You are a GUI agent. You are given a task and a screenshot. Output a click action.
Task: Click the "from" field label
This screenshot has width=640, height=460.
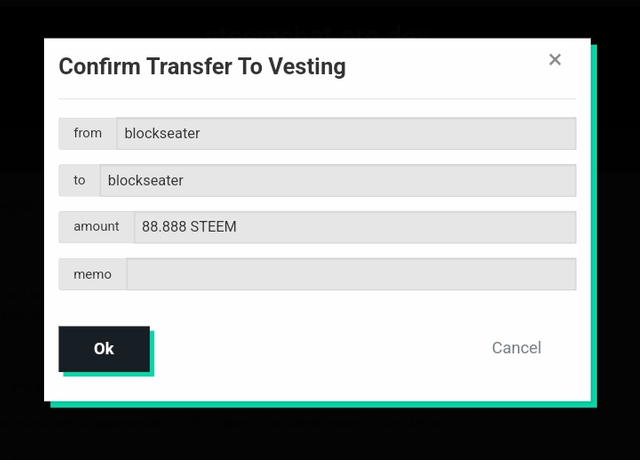click(88, 133)
